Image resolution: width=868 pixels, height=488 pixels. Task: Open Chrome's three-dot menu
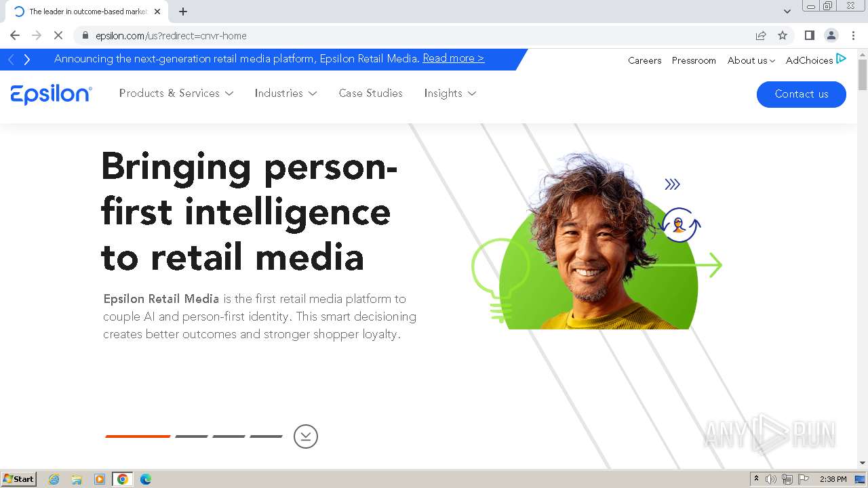click(853, 35)
